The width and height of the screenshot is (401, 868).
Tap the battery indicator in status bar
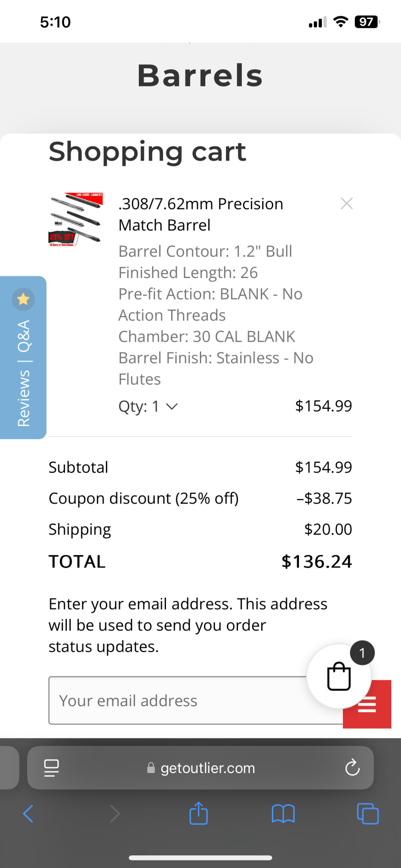367,22
